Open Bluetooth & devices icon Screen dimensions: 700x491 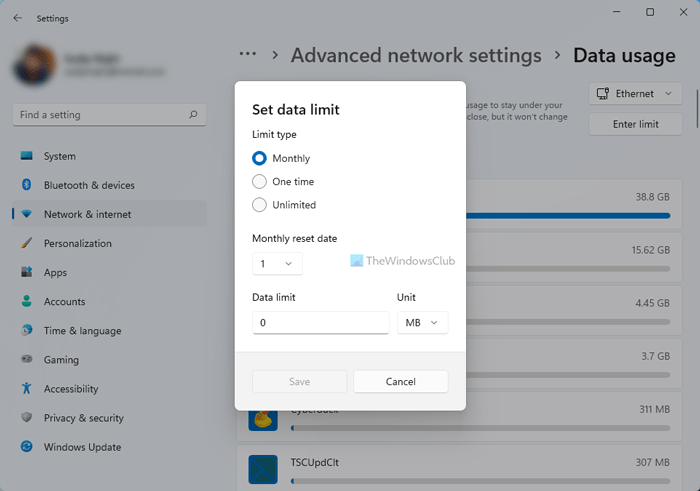(x=26, y=185)
